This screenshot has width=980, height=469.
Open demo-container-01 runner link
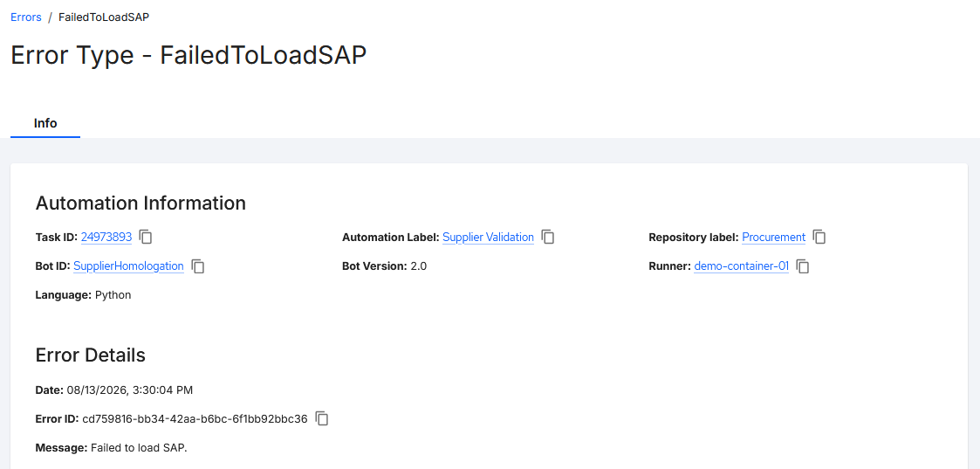[741, 266]
